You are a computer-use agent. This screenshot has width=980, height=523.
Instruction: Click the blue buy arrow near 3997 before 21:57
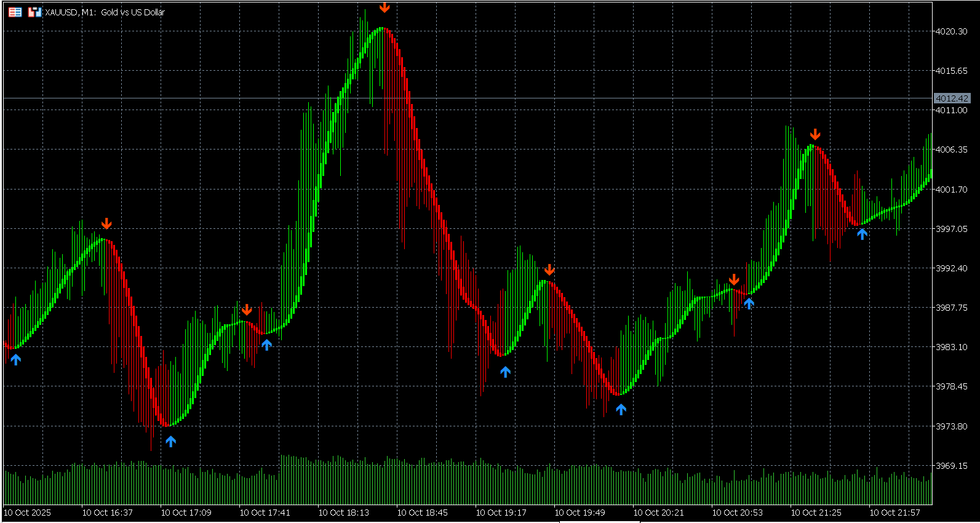coord(862,234)
